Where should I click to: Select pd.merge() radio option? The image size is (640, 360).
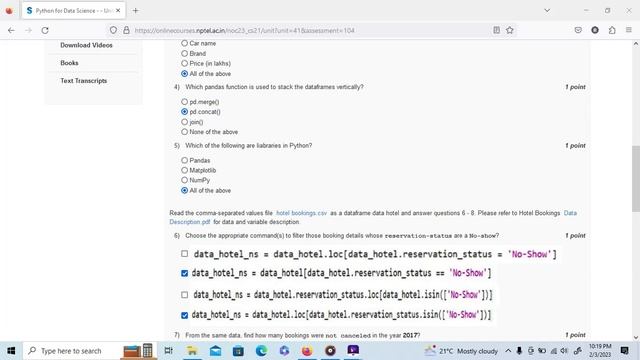[184, 102]
